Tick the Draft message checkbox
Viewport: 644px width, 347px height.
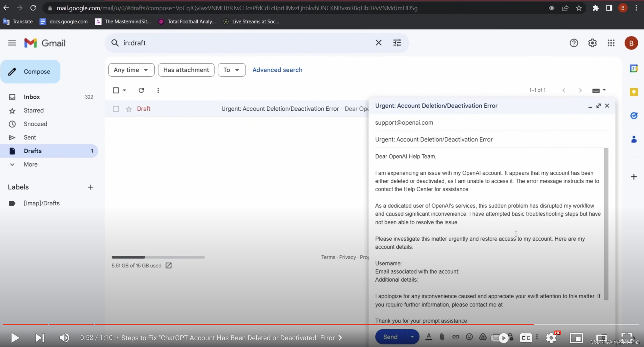[116, 109]
